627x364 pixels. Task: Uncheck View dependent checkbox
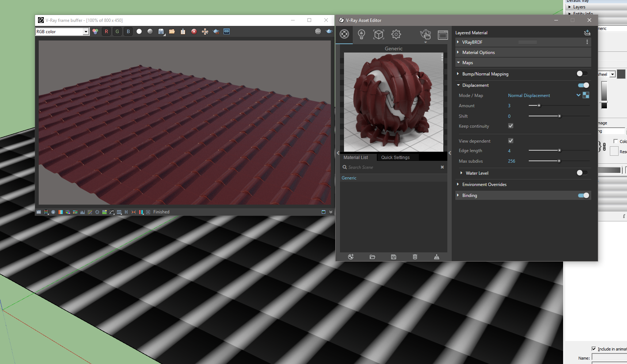pos(511,141)
